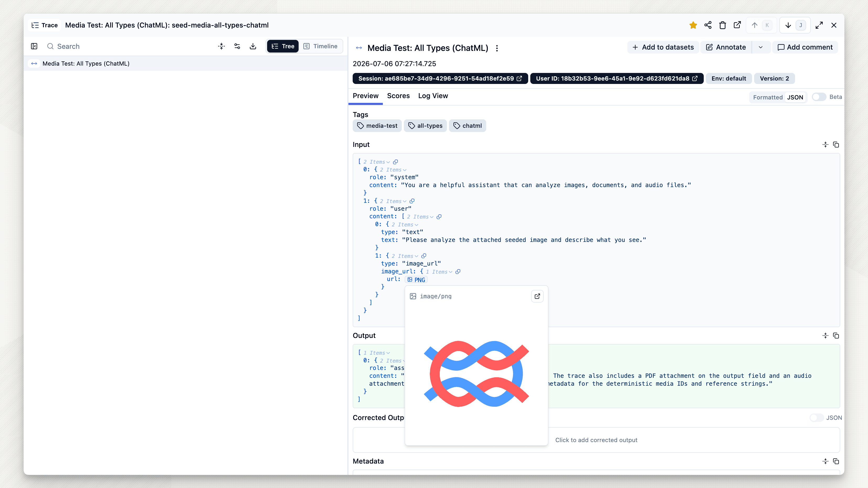Viewport: 868px width, 488px height.
Task: Collapse the content 2 Items array
Action: tap(420, 217)
